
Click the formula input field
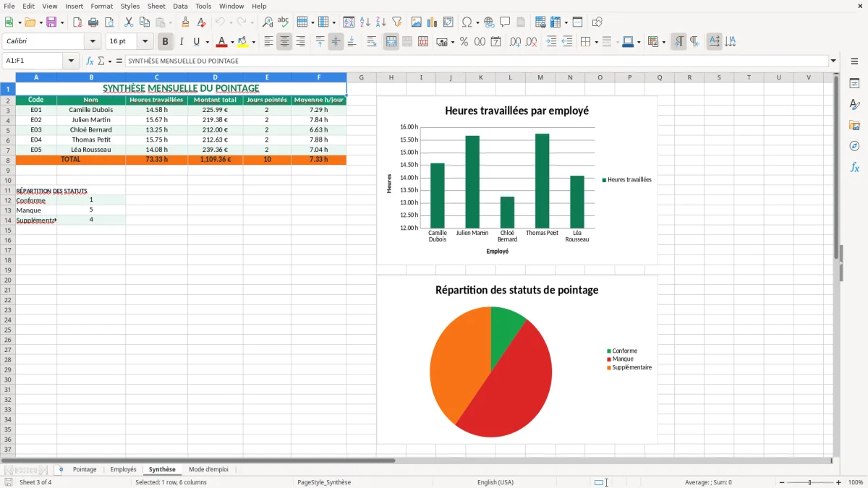tap(477, 61)
